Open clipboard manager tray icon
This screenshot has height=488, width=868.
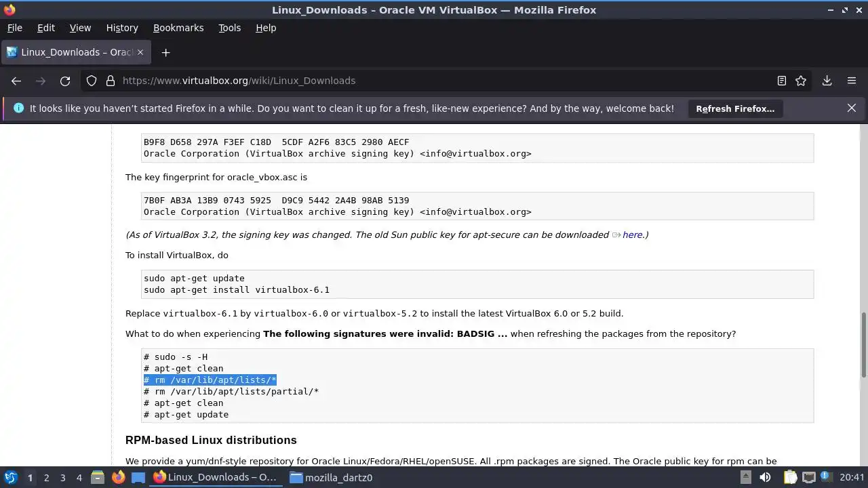789,477
